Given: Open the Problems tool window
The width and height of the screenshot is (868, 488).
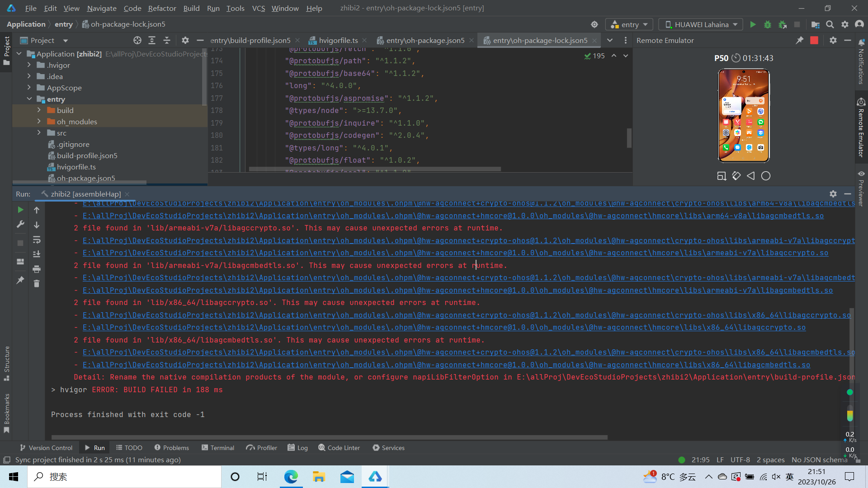Looking at the screenshot, I should [x=171, y=448].
